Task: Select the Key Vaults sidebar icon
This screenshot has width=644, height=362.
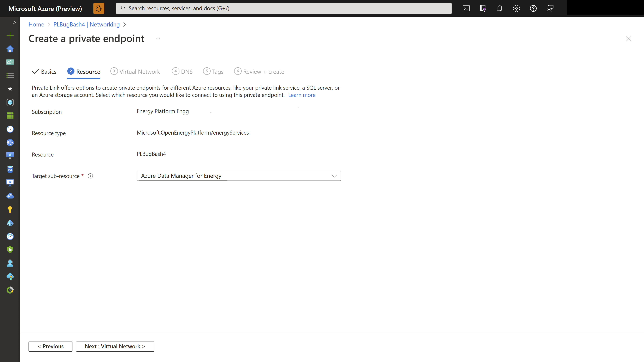Action: (x=10, y=209)
